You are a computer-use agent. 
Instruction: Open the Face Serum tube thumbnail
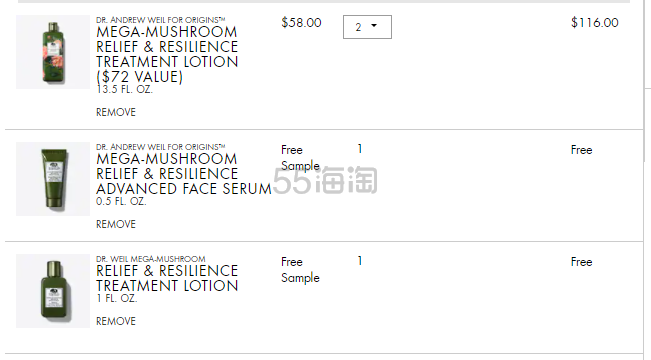(x=53, y=179)
